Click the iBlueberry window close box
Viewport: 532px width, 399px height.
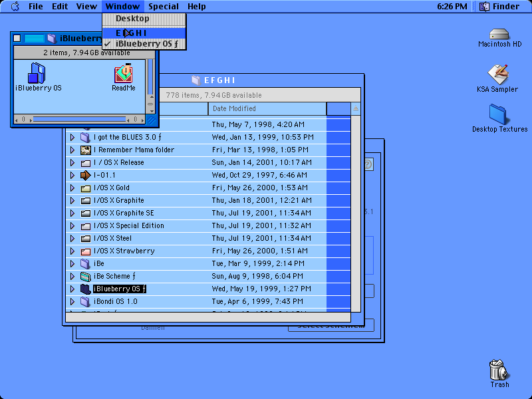point(17,39)
